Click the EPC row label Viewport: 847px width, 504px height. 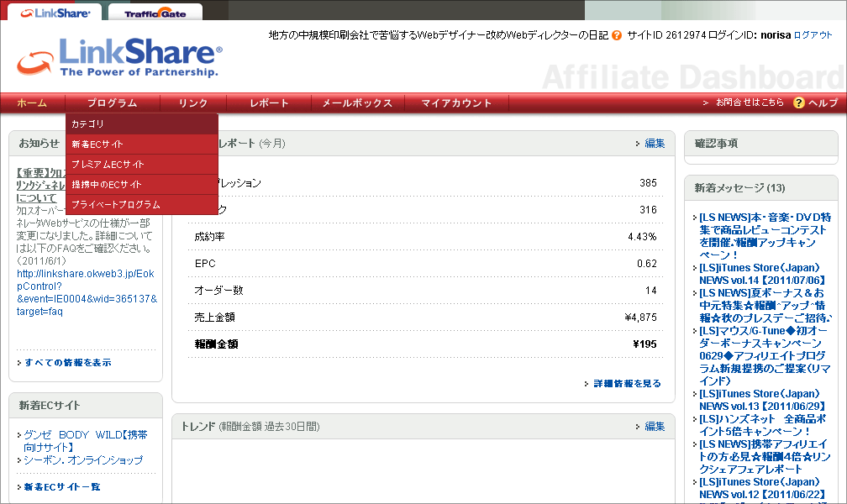click(x=205, y=264)
